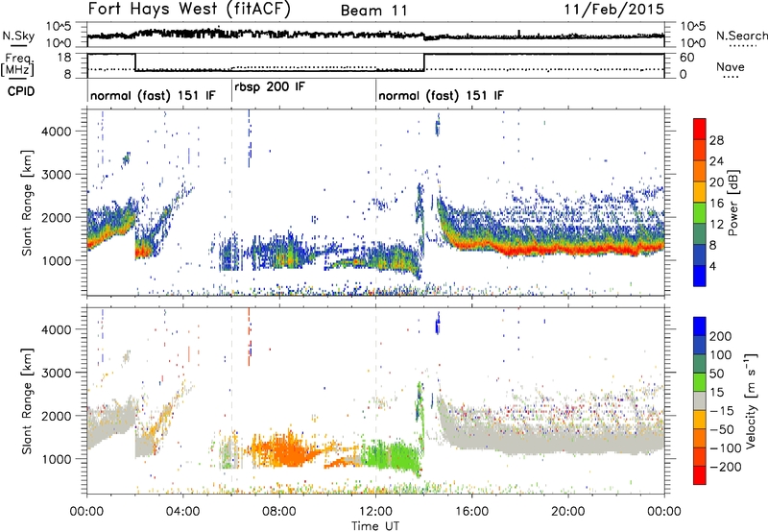Click the red bottom of velocity colorbar

coord(700,475)
